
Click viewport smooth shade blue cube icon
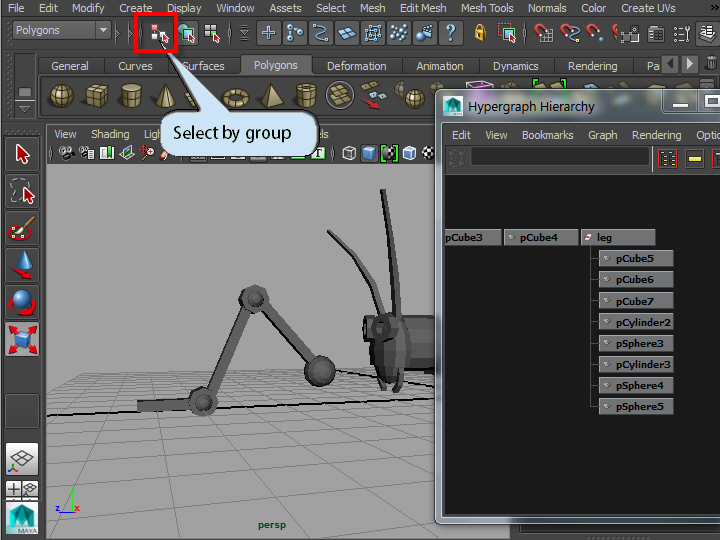point(369,153)
